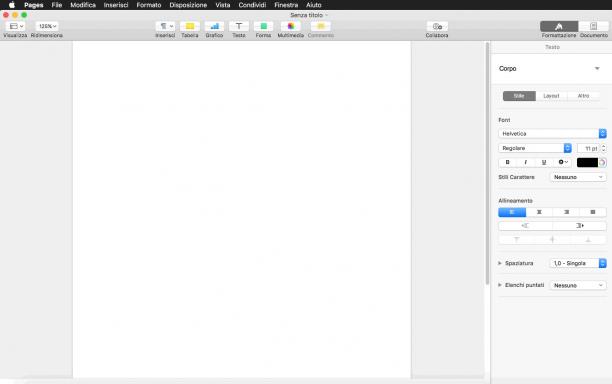
Task: Click the font size stepper arrows
Action: (x=603, y=148)
